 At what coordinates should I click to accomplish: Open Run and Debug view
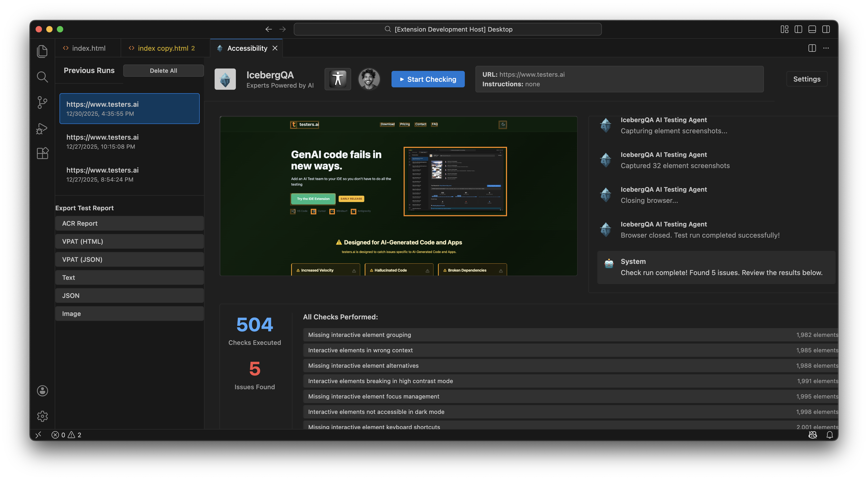coord(42,128)
